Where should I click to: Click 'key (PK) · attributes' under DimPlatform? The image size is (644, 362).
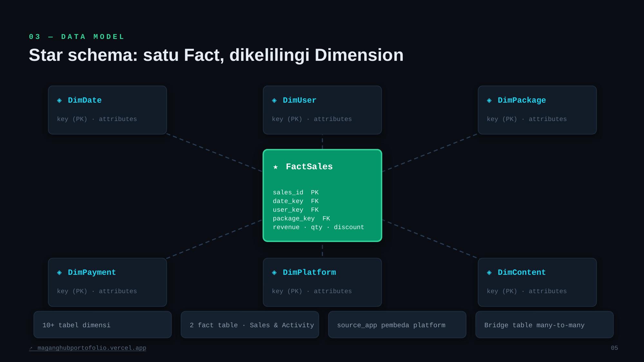(x=312, y=291)
